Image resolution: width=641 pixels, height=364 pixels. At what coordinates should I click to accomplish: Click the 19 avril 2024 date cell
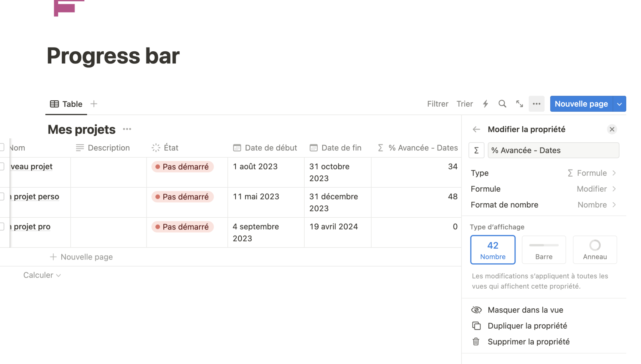point(338,232)
